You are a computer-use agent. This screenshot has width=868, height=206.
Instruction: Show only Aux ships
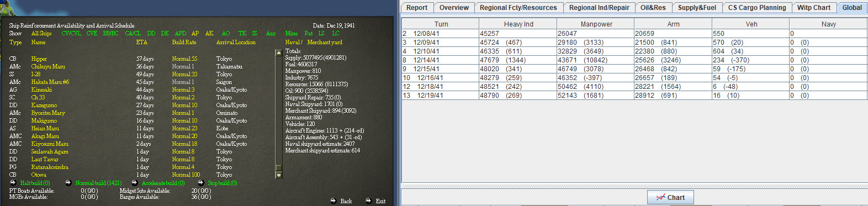[271, 33]
